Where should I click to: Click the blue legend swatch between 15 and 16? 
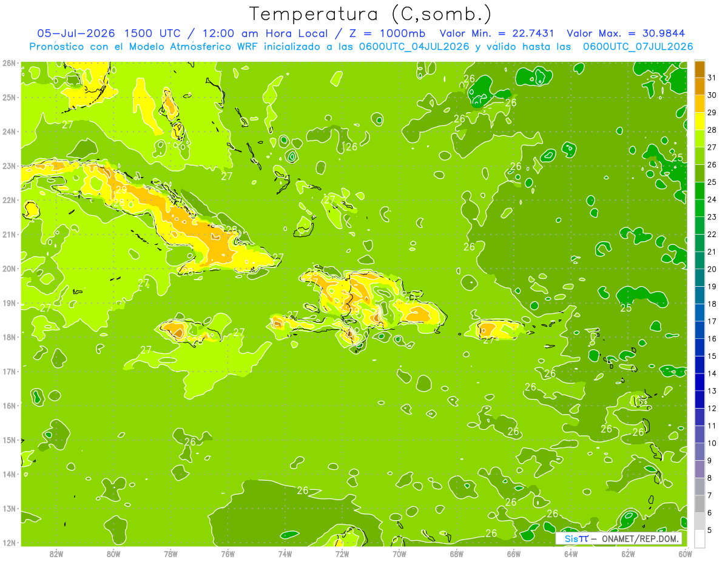point(699,347)
